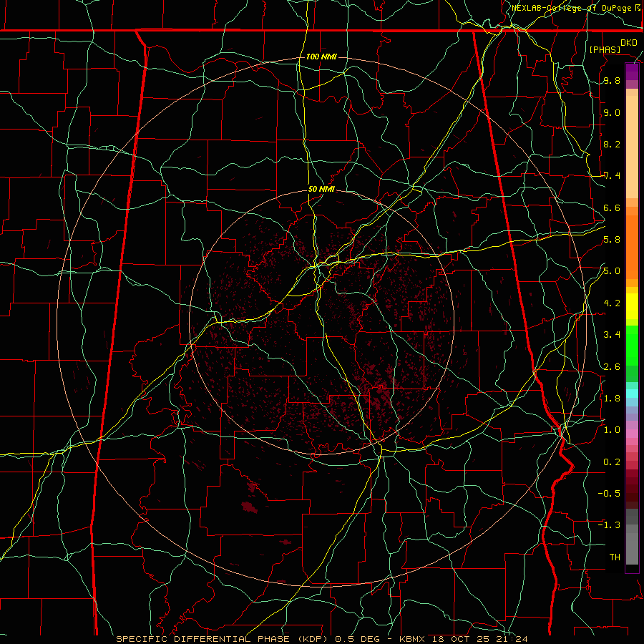Click the 0.2 scale value
Screen dimensions: 644x644
(x=612, y=462)
